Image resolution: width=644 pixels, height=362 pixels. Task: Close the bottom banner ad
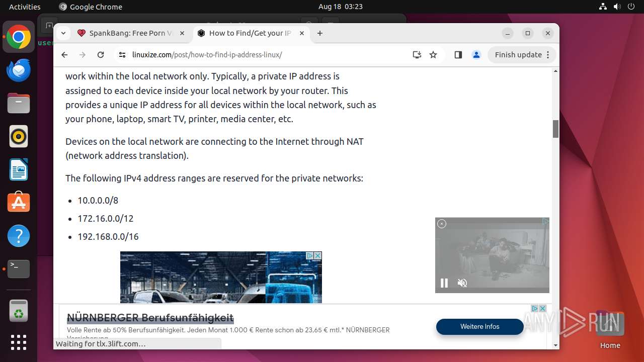point(542,308)
